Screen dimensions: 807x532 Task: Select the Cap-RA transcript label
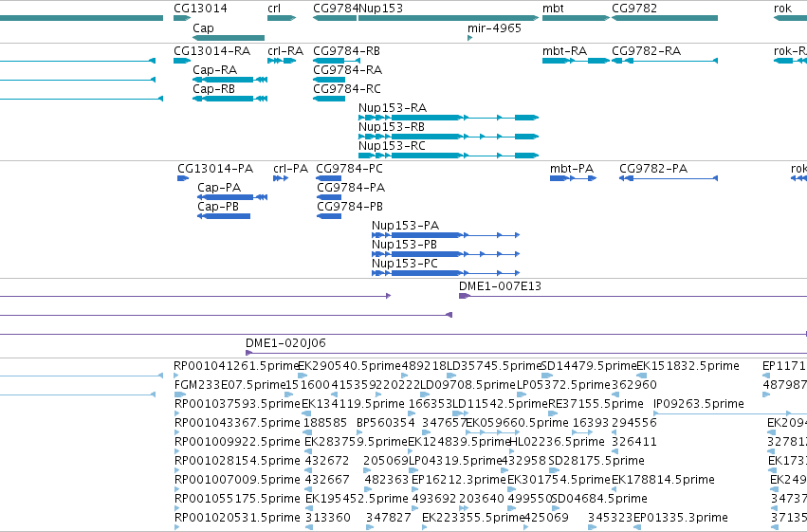click(214, 70)
